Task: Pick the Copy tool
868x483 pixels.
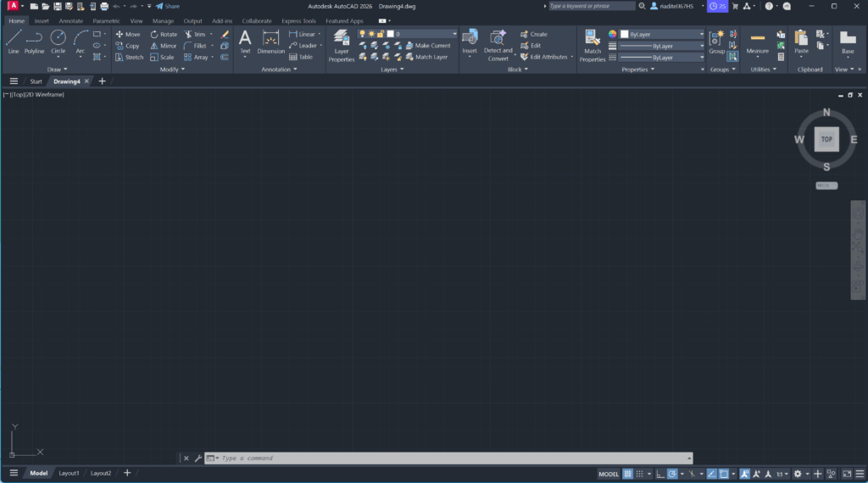Action: tap(127, 46)
